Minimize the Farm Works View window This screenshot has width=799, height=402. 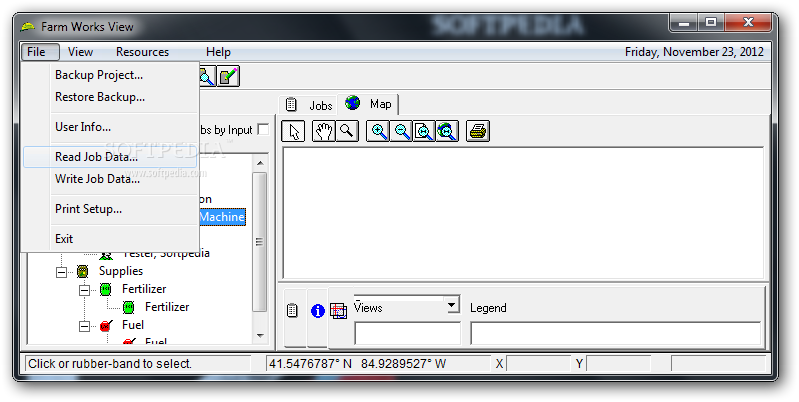[x=685, y=23]
